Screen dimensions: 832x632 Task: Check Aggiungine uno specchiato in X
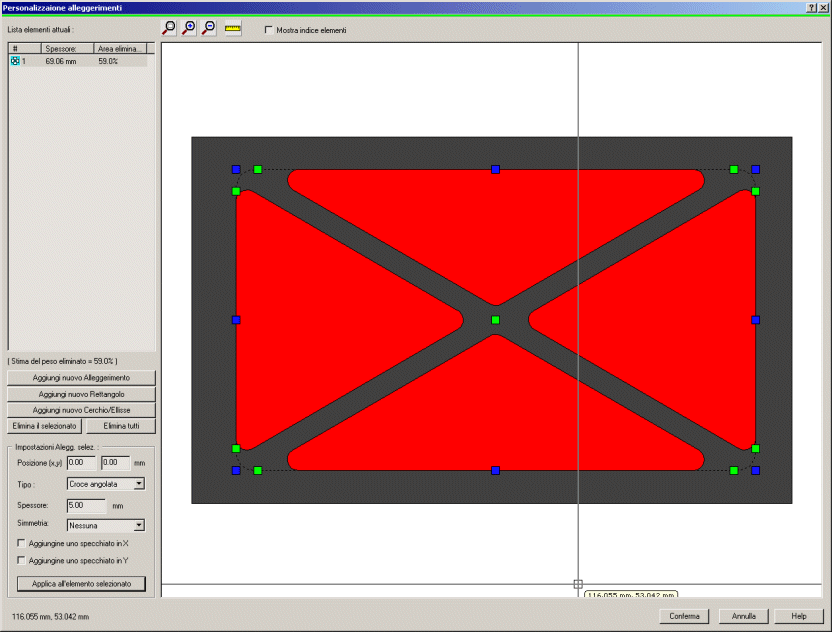click(x=21, y=543)
